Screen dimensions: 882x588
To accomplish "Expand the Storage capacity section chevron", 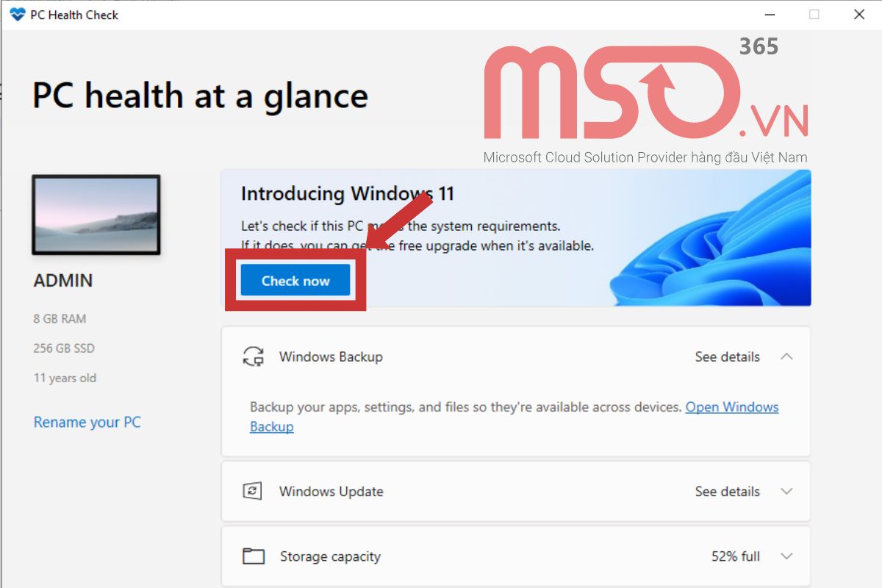I will tap(786, 556).
